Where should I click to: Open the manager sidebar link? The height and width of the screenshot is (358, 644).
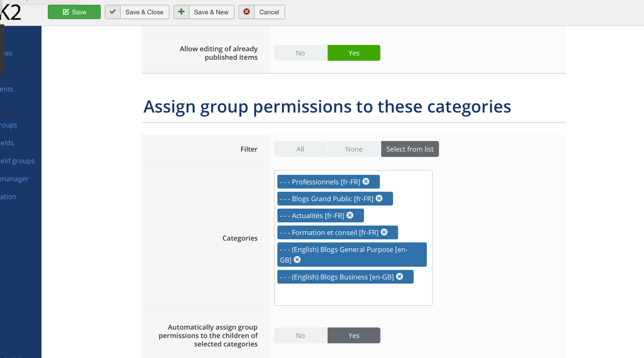pyautogui.click(x=14, y=179)
